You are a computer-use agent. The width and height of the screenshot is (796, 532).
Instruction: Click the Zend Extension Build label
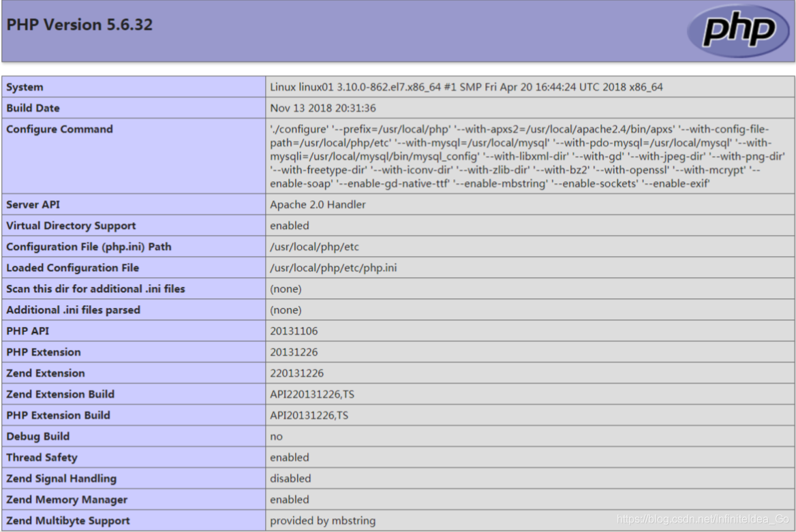[x=61, y=394]
